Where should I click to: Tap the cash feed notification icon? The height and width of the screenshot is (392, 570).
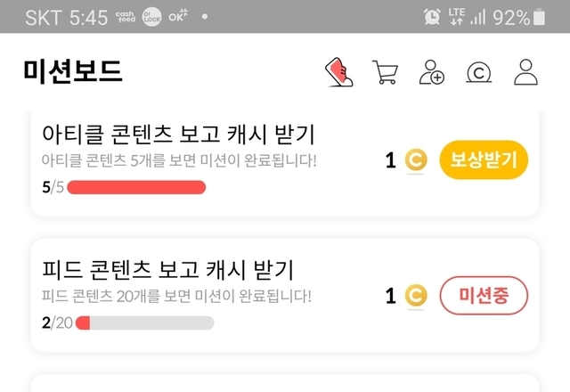coord(126,17)
